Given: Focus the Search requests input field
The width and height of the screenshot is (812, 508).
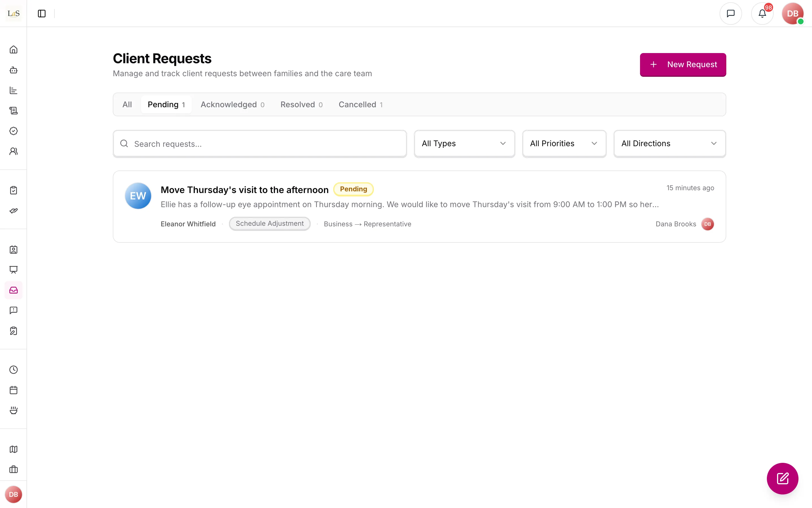Looking at the screenshot, I should (x=260, y=144).
